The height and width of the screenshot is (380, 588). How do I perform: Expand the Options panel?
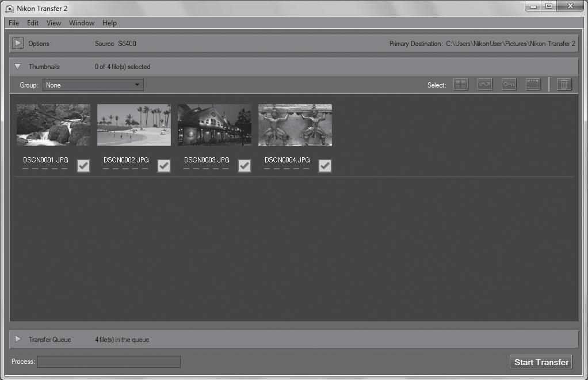click(x=18, y=44)
